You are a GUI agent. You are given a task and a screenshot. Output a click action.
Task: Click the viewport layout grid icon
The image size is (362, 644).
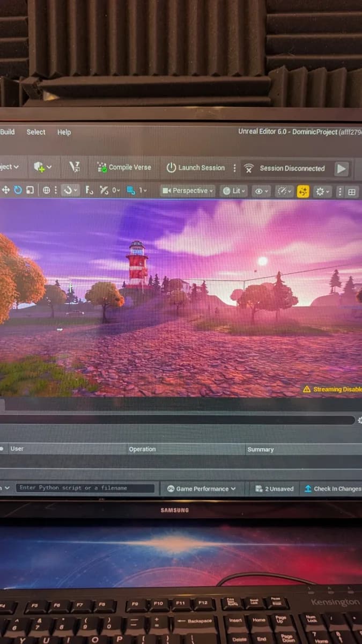(x=352, y=192)
